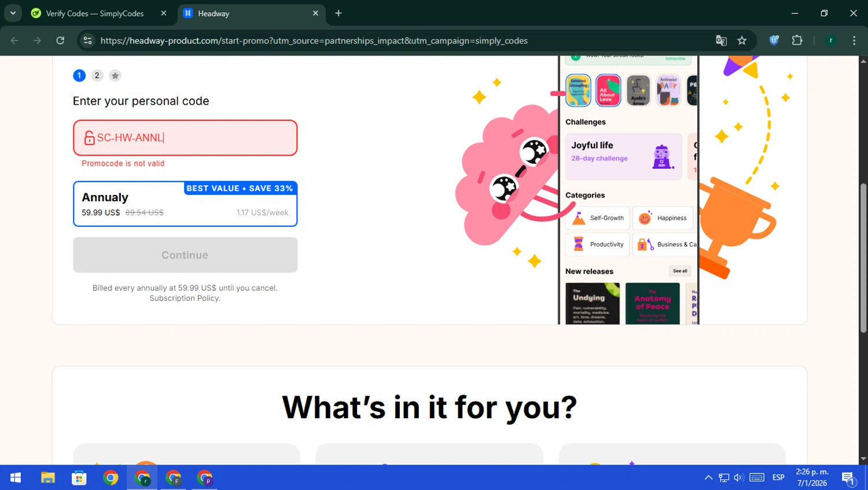The height and width of the screenshot is (490, 868).
Task: Open the Chrome profile avatar
Action: [831, 40]
